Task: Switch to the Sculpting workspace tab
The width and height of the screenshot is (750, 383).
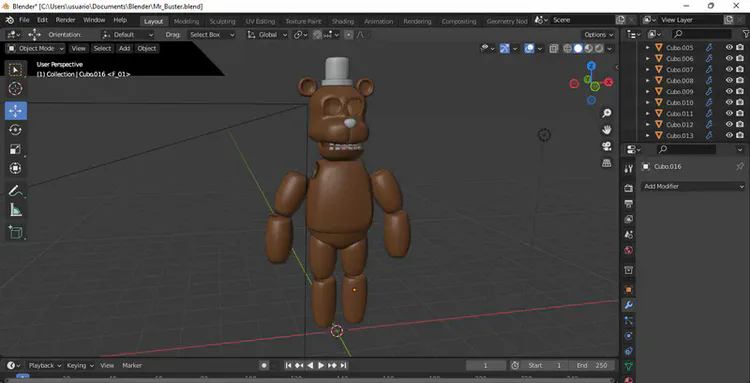Action: pos(222,22)
